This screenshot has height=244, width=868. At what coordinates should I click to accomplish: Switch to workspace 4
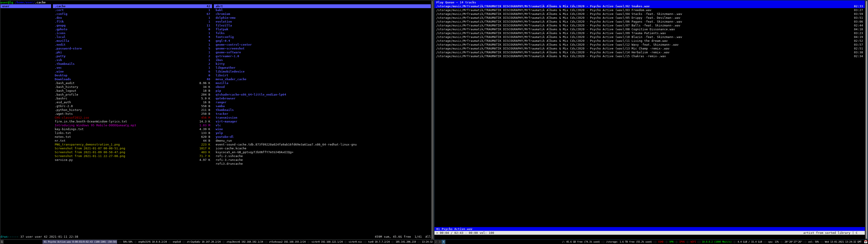[443, 242]
